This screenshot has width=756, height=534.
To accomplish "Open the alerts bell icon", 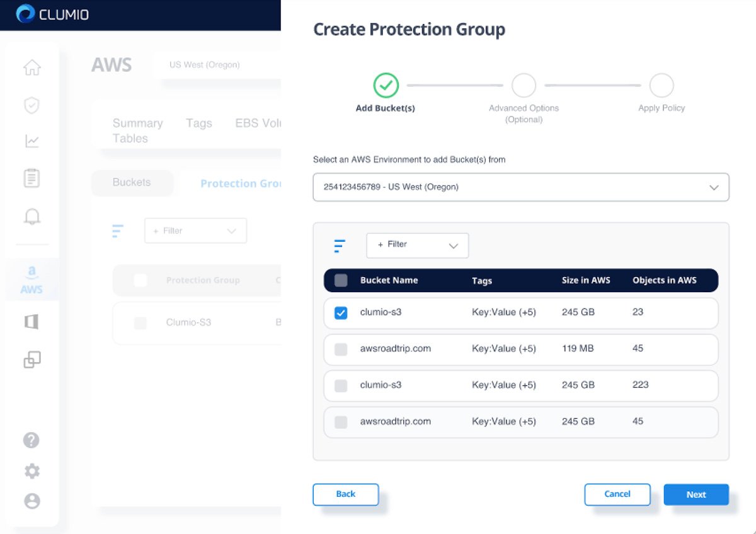I will click(32, 217).
